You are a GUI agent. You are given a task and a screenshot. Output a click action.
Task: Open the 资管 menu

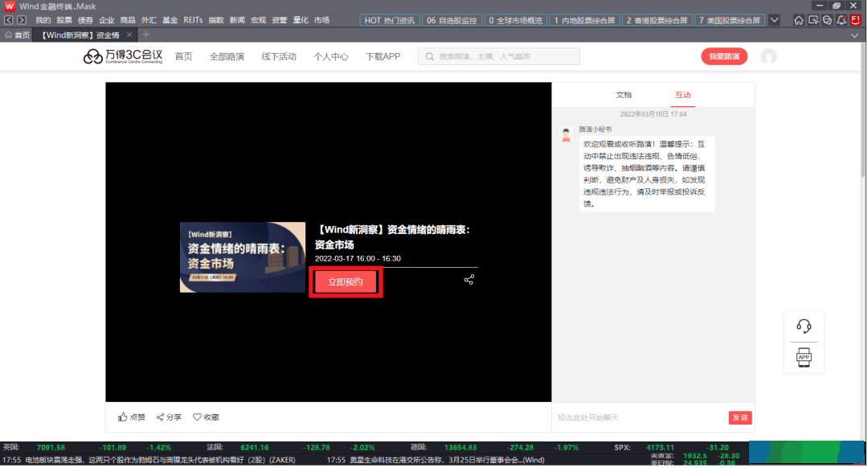point(280,20)
